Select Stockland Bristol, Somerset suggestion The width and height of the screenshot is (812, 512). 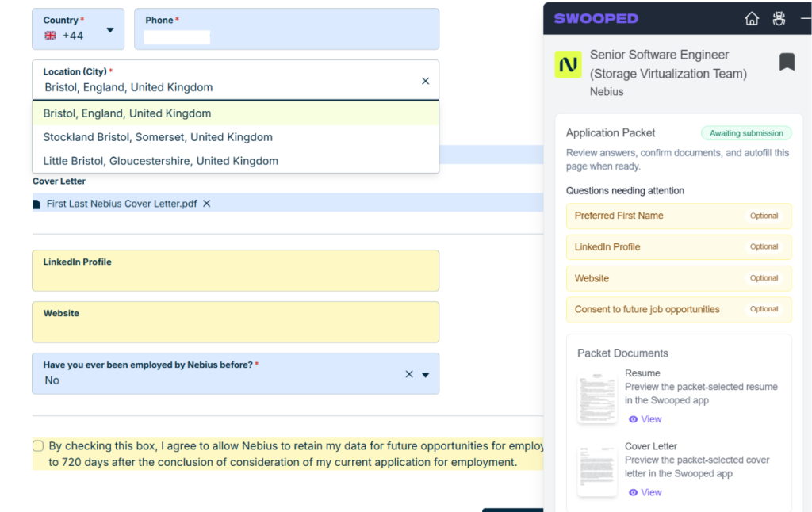[236, 137]
